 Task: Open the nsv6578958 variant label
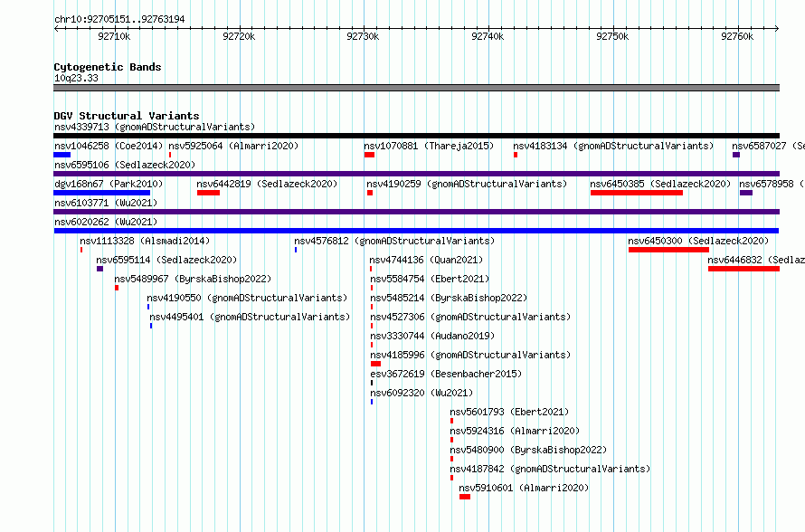[772, 184]
